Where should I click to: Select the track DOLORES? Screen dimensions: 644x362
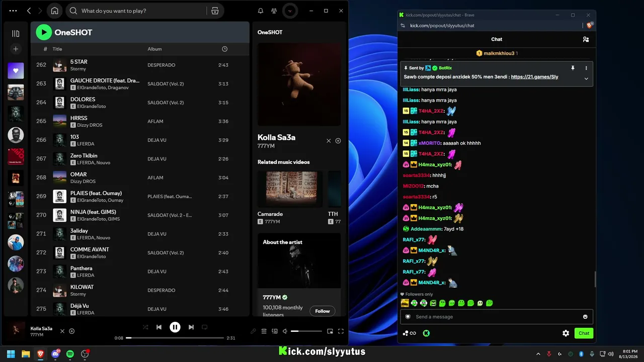(x=140, y=103)
